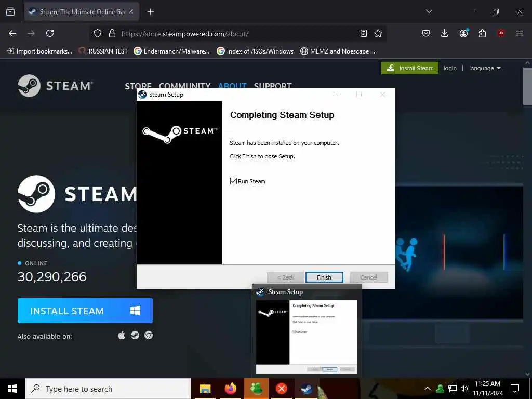Open Pocket save icon in toolbar
532x399 pixels.
(x=426, y=33)
